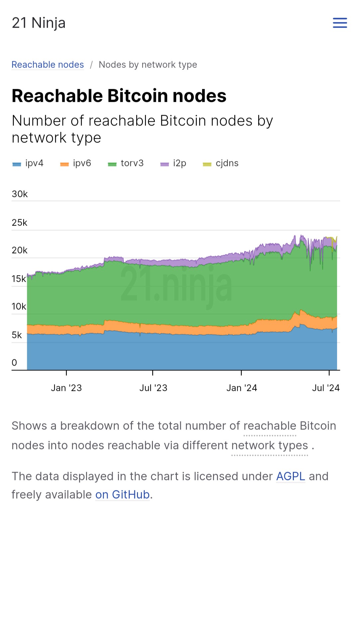Viewport: 359px width, 644px height.
Task: Click the blue ipv4 legend color swatch
Action: coord(17,164)
